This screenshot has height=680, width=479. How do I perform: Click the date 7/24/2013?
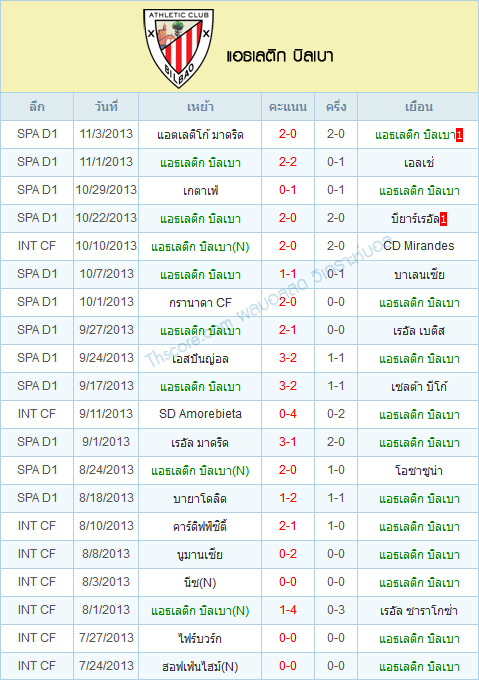pos(106,665)
